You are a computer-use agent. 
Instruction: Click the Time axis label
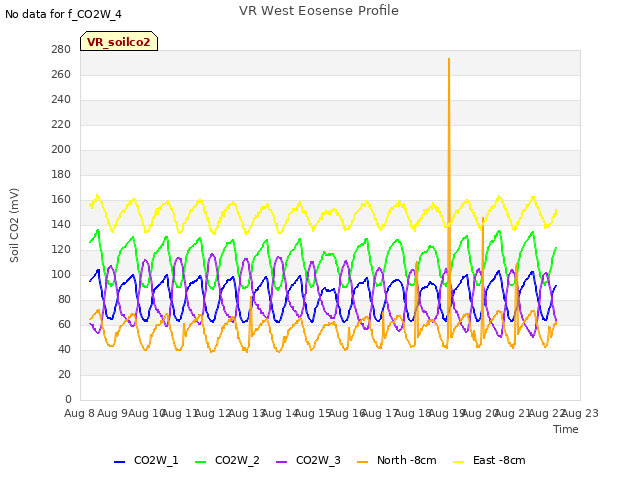(566, 429)
